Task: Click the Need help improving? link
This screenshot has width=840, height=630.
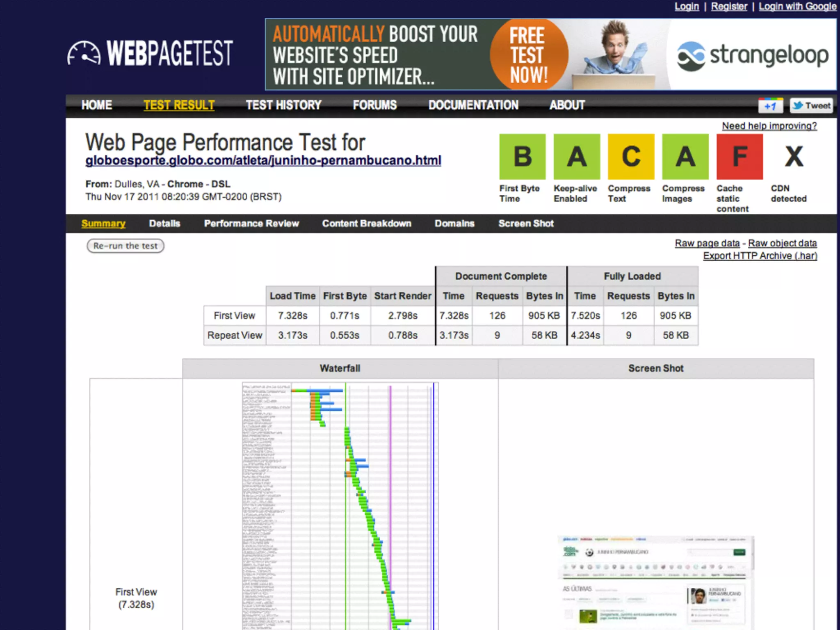Action: tap(769, 126)
